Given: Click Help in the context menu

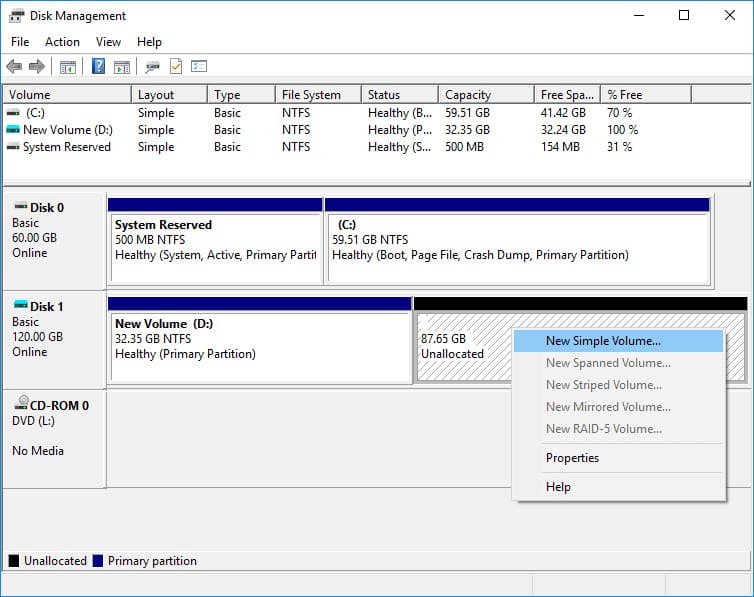Looking at the screenshot, I should coord(558,487).
